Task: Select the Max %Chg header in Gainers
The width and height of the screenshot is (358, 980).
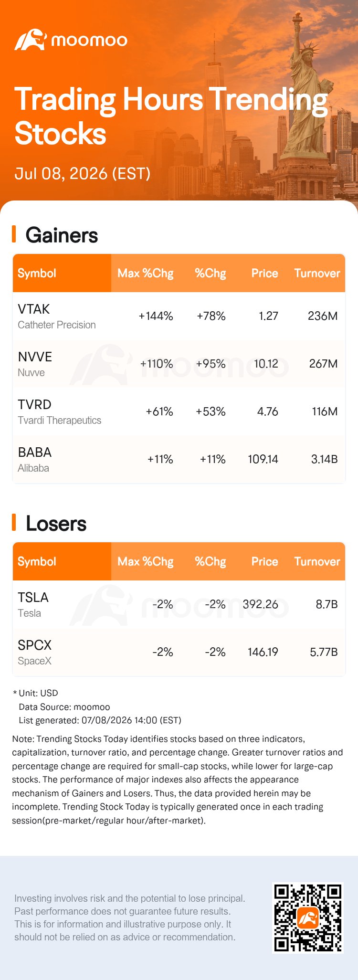Action: point(145,273)
